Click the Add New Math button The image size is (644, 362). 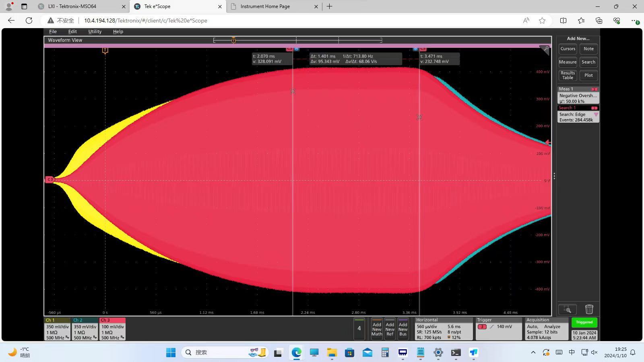pos(377,329)
